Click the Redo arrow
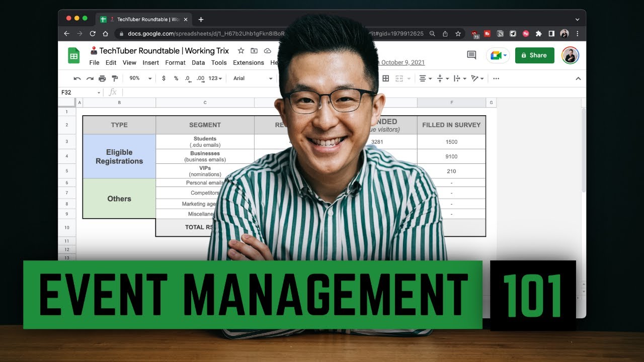The width and height of the screenshot is (644, 362). pos(90,78)
